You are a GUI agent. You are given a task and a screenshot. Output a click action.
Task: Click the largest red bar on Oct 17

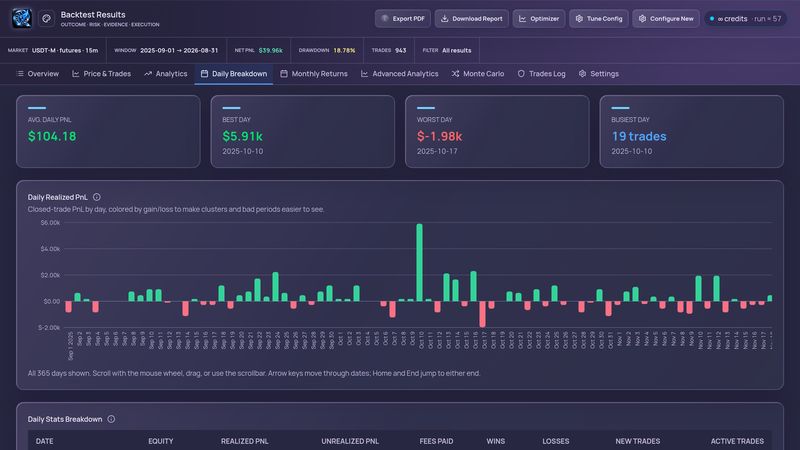pyautogui.click(x=482, y=314)
